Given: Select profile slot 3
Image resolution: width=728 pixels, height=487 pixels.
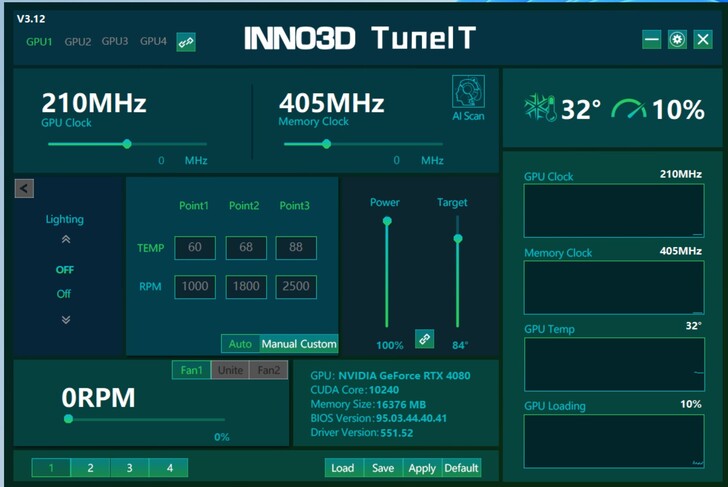Looking at the screenshot, I should click(129, 467).
